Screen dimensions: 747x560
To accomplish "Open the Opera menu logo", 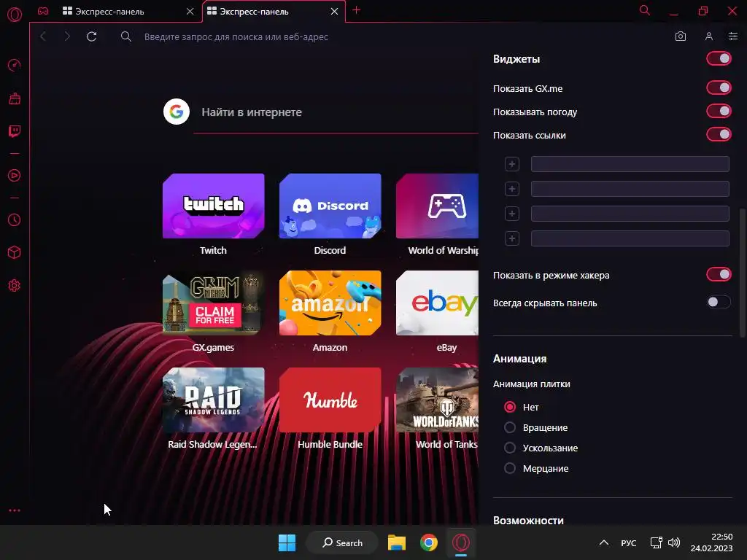I will (x=15, y=15).
